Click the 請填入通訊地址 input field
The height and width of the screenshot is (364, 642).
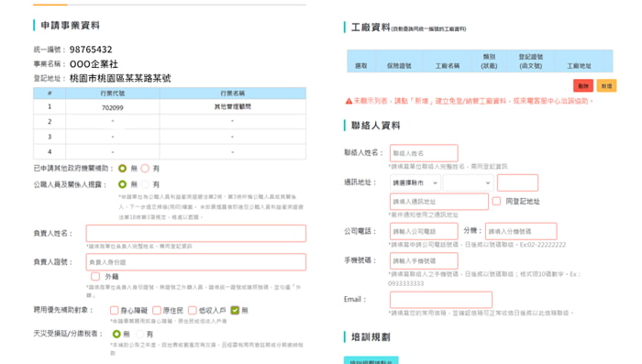[439, 202]
